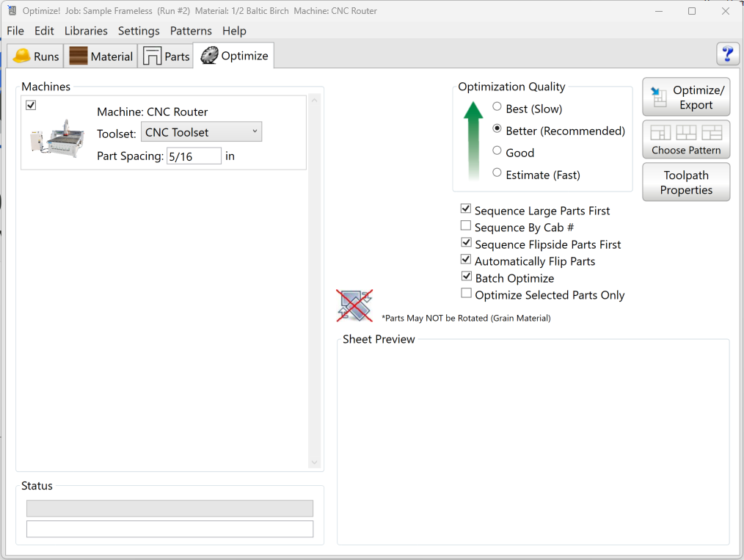The image size is (744, 560).
Task: Open the Patterns menu
Action: click(x=191, y=31)
